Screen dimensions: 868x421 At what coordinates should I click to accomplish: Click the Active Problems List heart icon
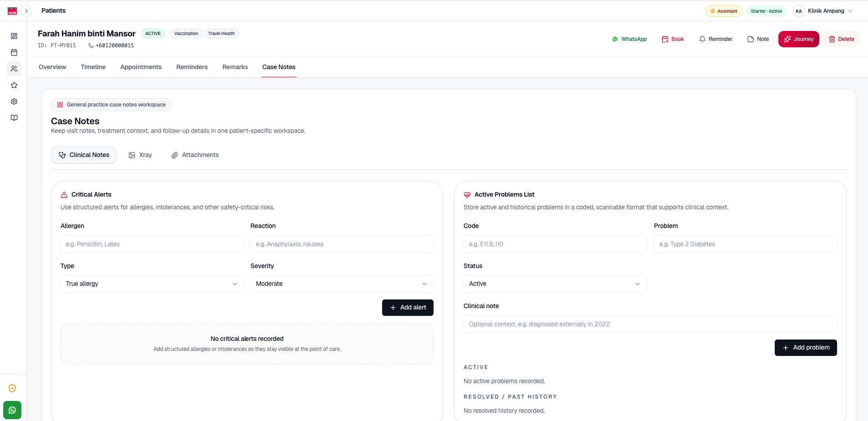[467, 195]
